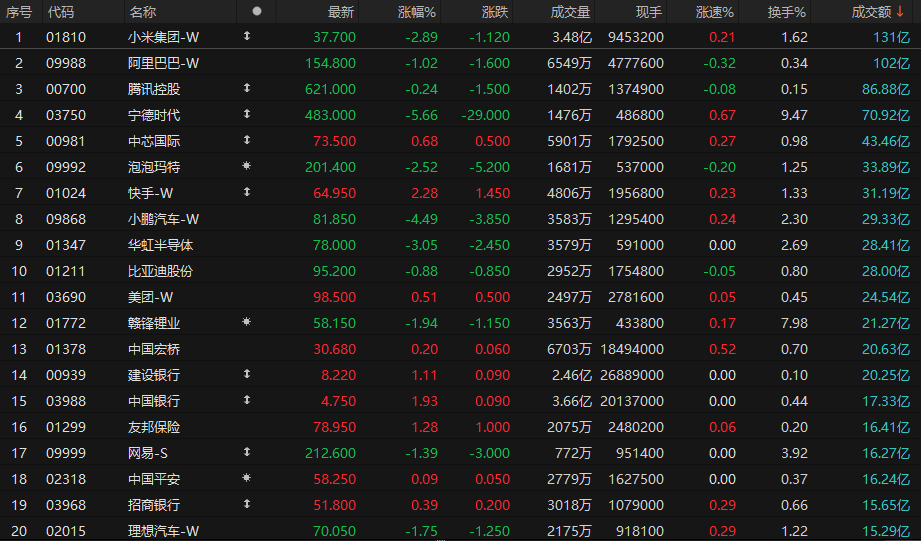This screenshot has height=541, width=921.
Task: Select stock name 美团-W
Action: [x=150, y=297]
